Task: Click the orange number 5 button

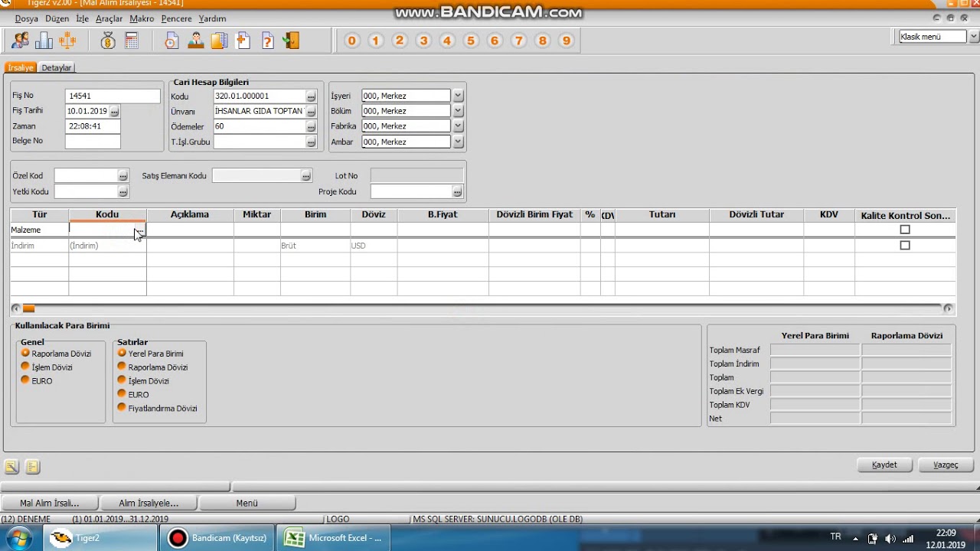Action: click(x=471, y=41)
